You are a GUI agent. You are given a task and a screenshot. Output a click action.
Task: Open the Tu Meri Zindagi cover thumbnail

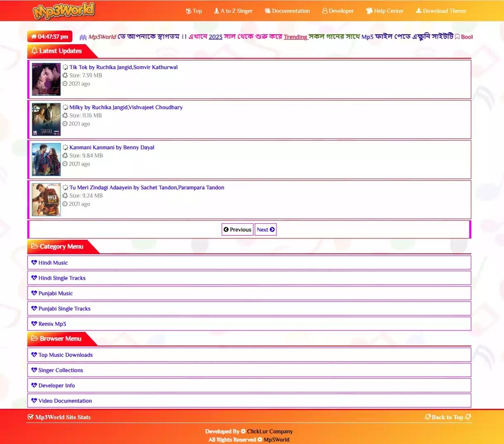pos(46,200)
